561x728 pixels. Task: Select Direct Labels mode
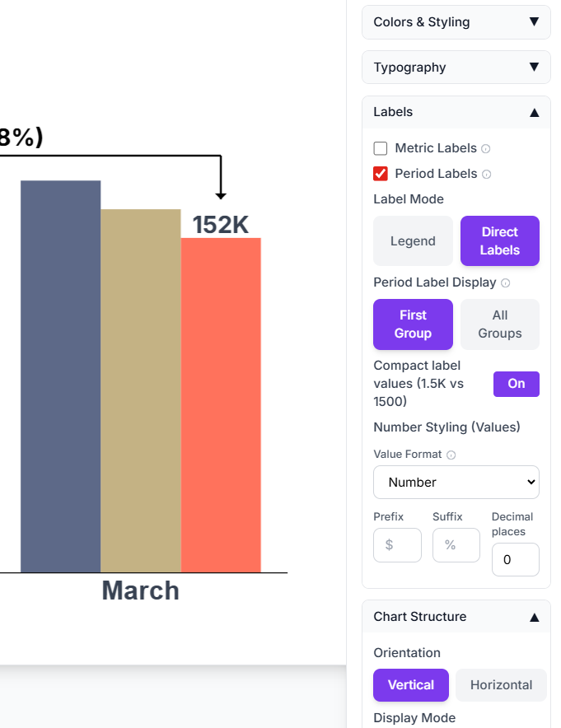coord(500,241)
